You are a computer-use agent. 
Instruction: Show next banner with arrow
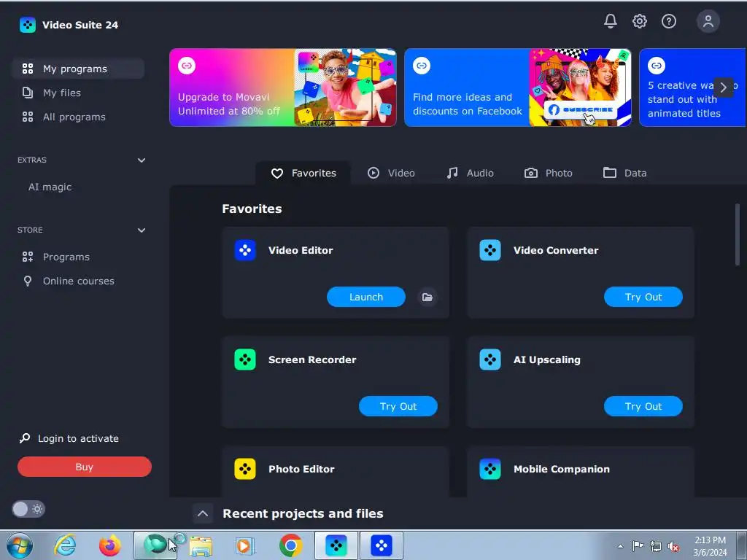(723, 87)
